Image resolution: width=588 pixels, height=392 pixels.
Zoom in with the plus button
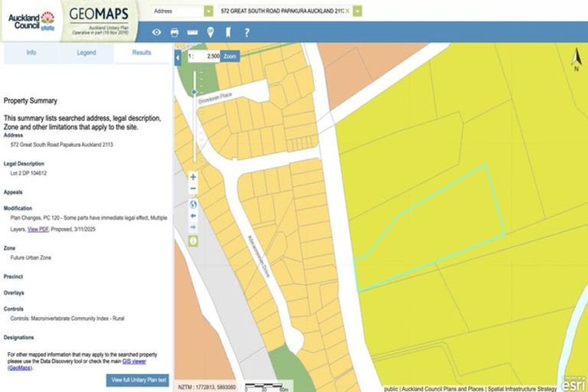click(x=193, y=177)
